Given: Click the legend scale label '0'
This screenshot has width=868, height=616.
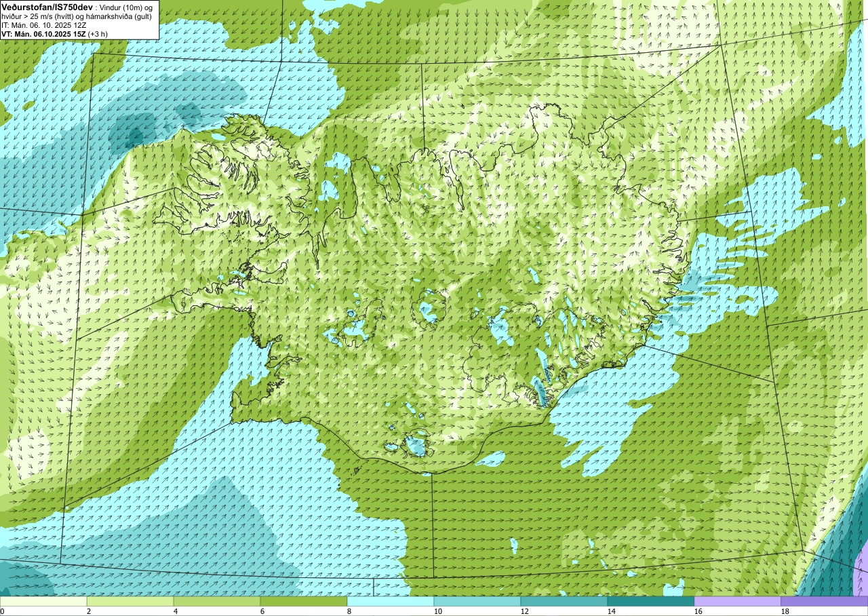Looking at the screenshot, I should 3,611.
